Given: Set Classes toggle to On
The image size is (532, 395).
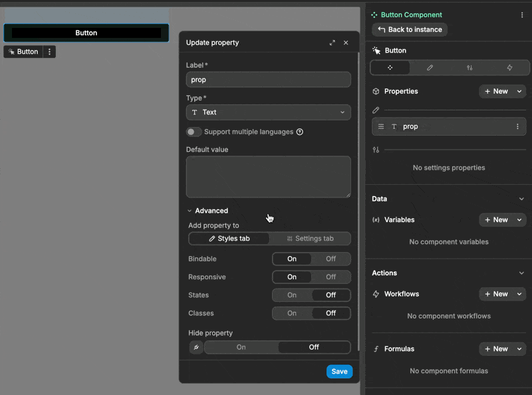Looking at the screenshot, I should [291, 313].
